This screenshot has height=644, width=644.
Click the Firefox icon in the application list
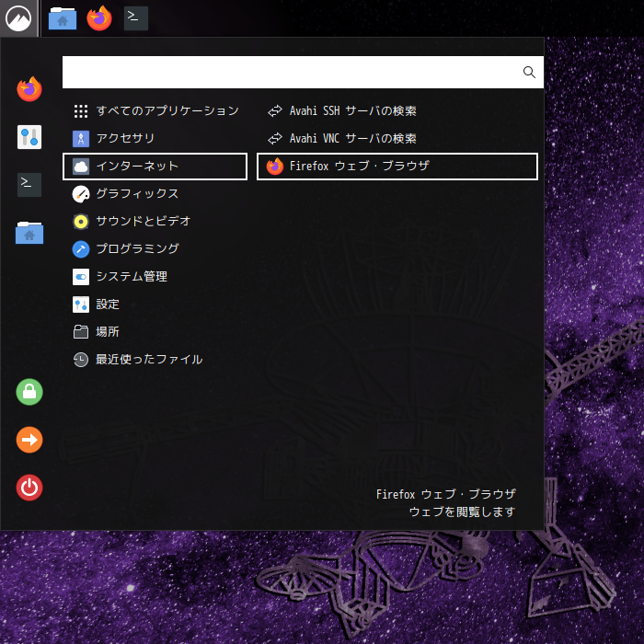[275, 167]
